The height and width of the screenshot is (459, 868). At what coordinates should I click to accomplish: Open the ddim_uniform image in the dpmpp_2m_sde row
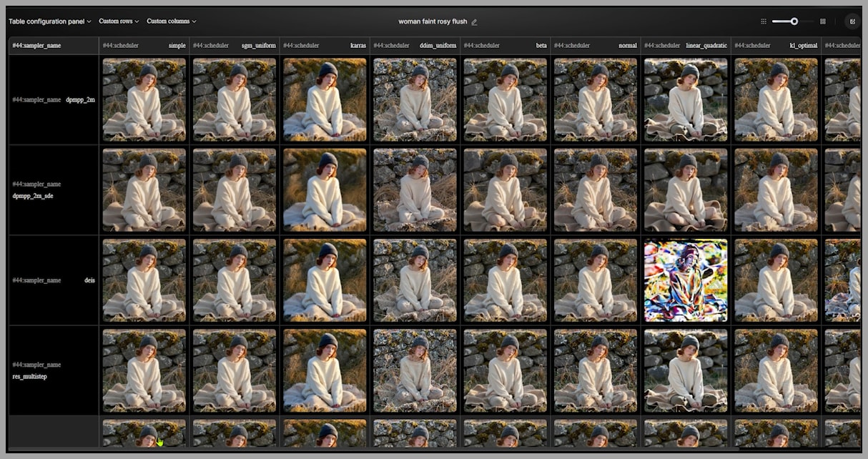click(414, 189)
